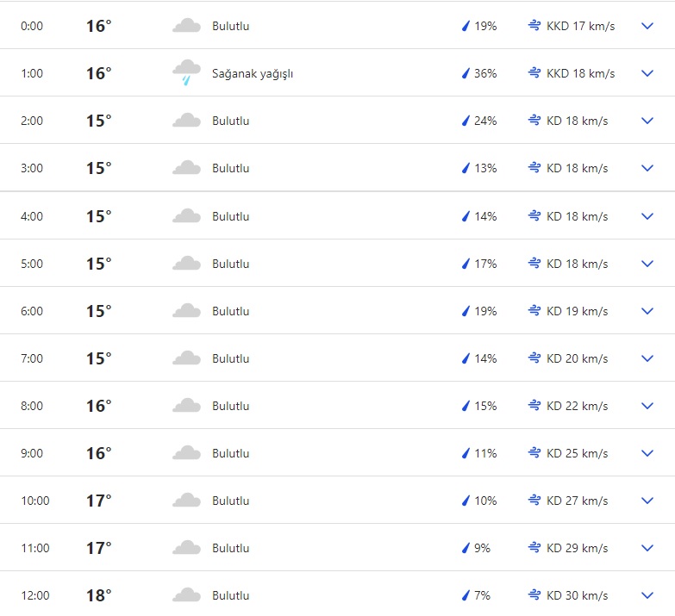Click the cloud icon in the 6:00 row
675x616 pixels.
tap(186, 311)
